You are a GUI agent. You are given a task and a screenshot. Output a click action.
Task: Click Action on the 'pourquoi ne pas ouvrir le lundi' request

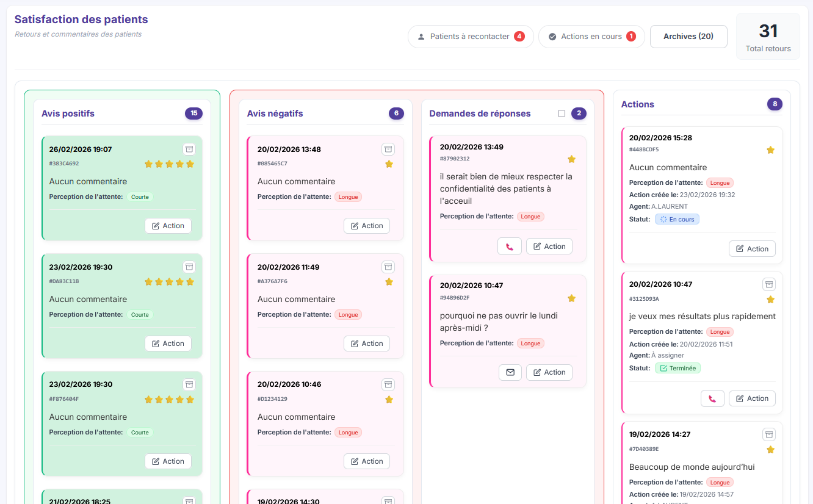[549, 372]
